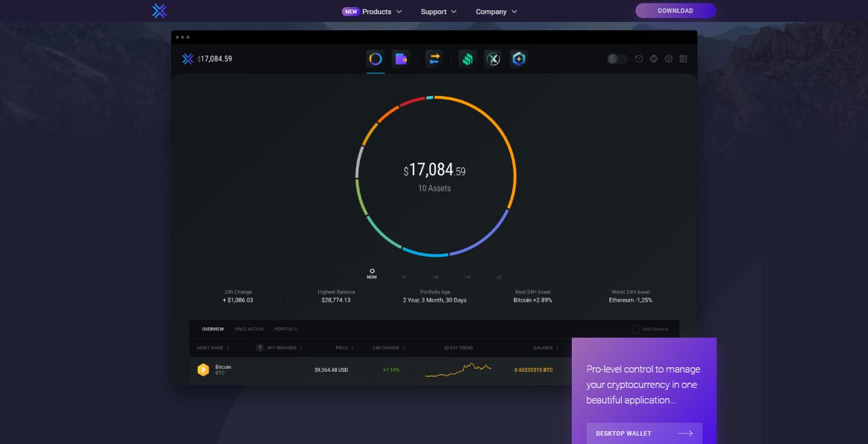
Task: Open the apps grid icon
Action: coord(683,59)
